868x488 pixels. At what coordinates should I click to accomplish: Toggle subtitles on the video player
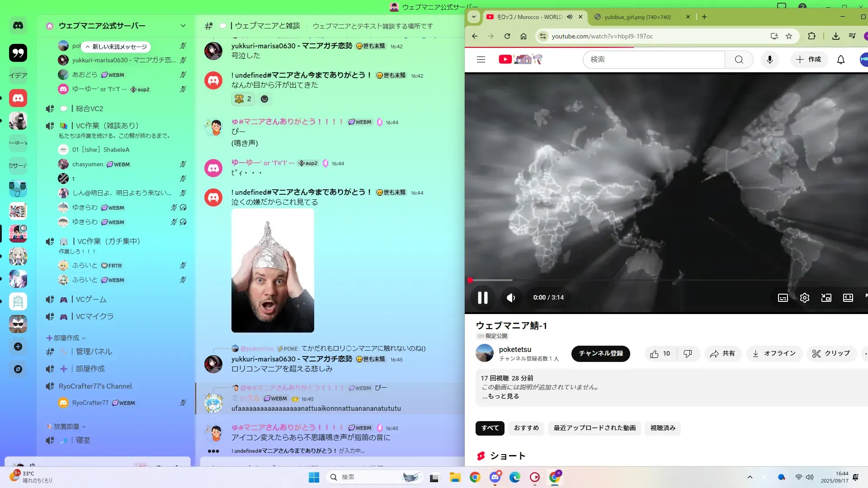tap(783, 298)
